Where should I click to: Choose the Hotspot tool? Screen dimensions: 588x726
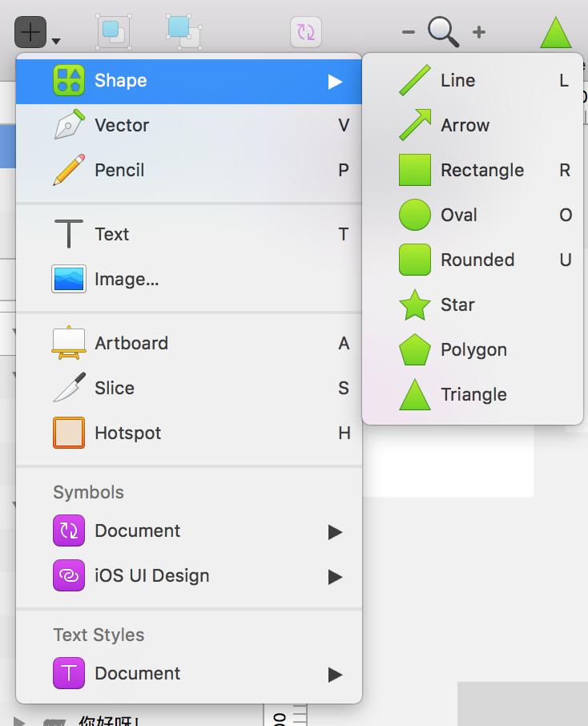pyautogui.click(x=128, y=433)
